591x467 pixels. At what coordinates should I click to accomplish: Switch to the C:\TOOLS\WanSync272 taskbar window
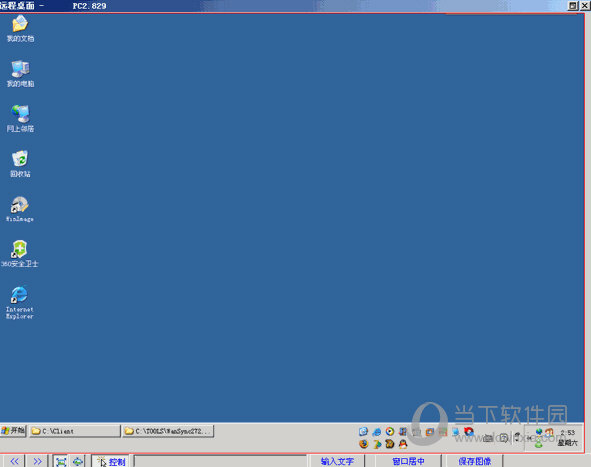pyautogui.click(x=168, y=431)
